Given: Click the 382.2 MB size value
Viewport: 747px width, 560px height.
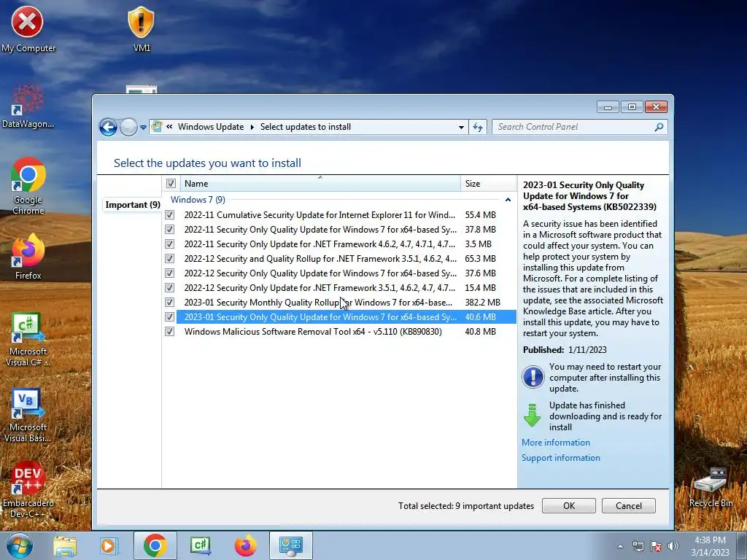Looking at the screenshot, I should pos(483,303).
